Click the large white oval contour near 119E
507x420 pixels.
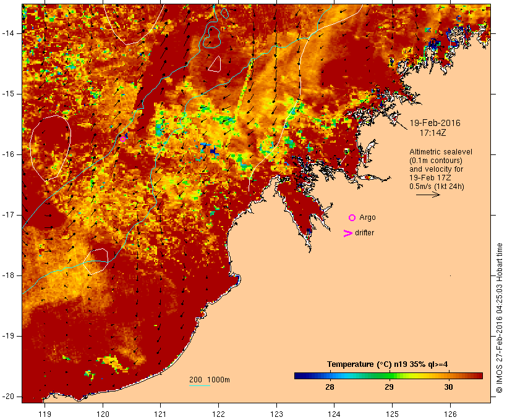51,148
